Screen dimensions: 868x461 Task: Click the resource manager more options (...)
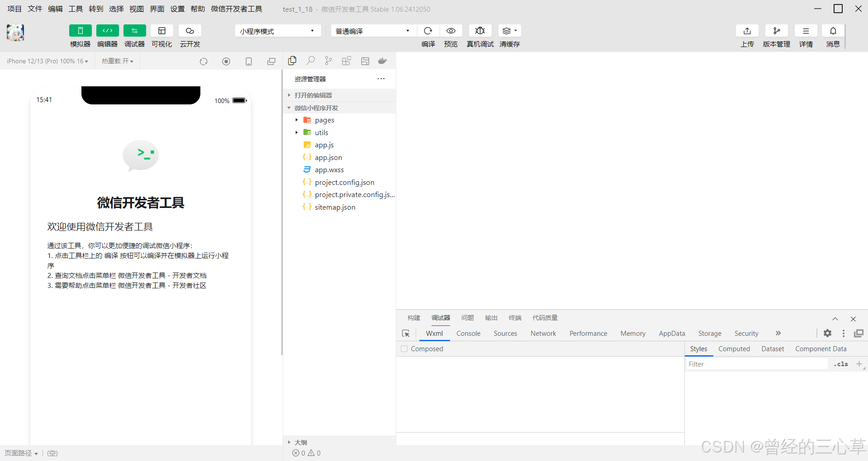(x=381, y=79)
